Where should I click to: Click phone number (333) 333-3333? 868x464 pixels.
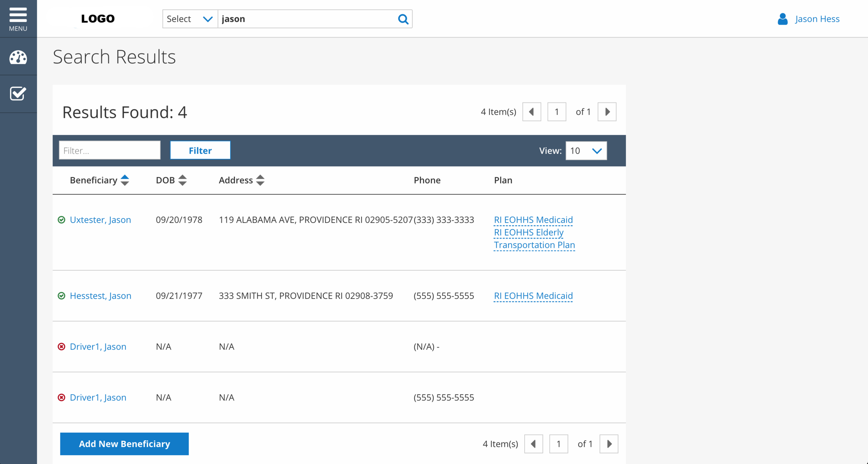[444, 220]
